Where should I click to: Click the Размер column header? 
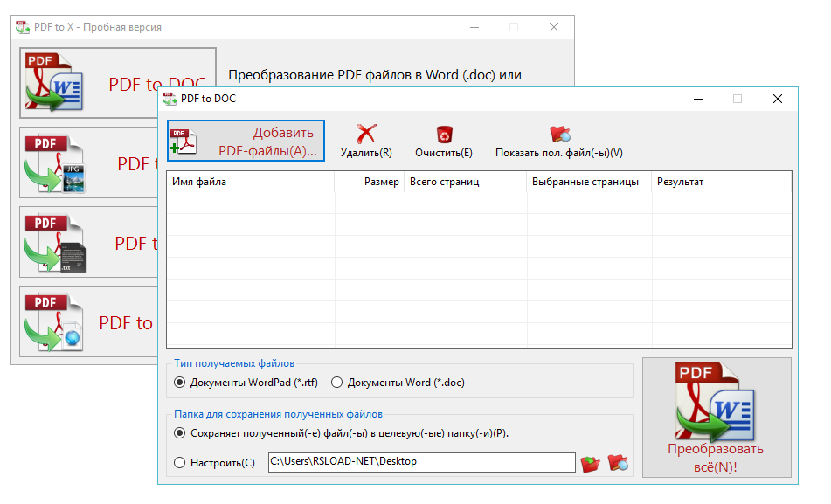(x=370, y=182)
